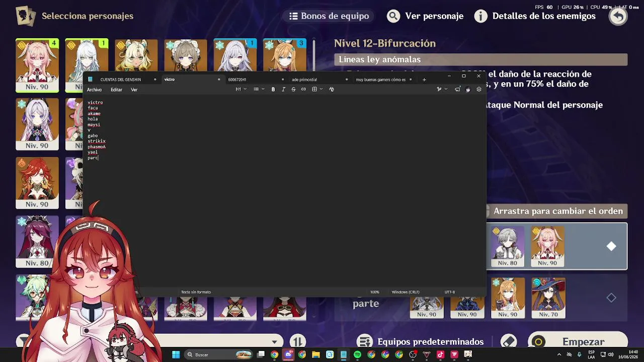Click Texto sin formato in status bar
The width and height of the screenshot is (644, 362).
(196, 292)
